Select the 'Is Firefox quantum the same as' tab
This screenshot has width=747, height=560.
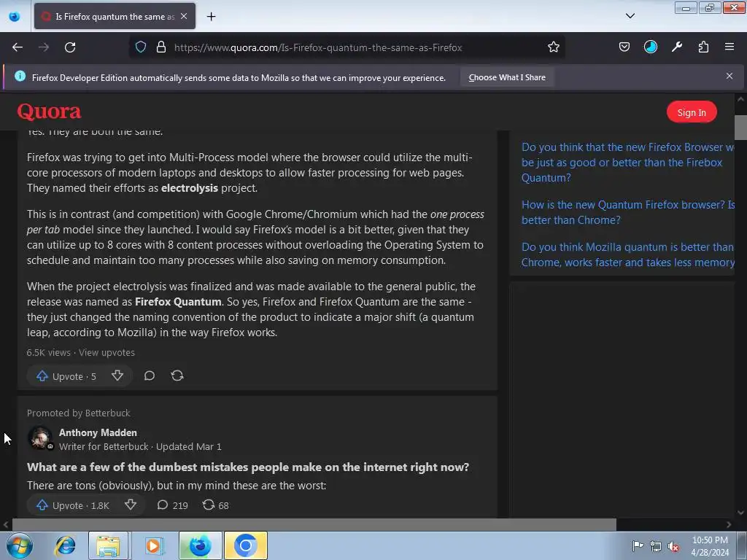[x=115, y=16]
